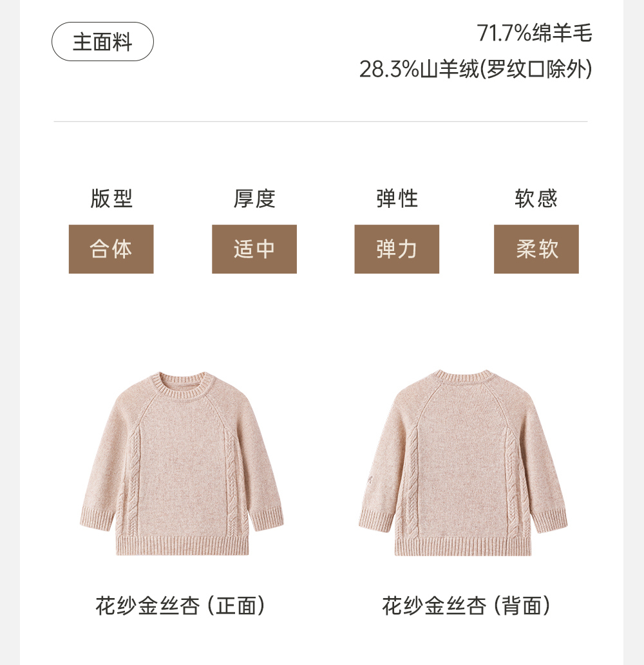Click the 厚度 heading

(x=254, y=198)
